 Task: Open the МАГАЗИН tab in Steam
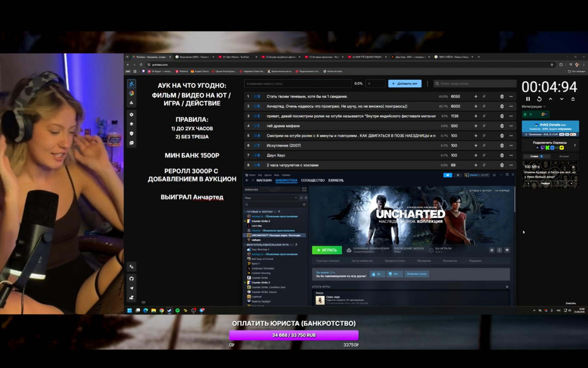[264, 180]
